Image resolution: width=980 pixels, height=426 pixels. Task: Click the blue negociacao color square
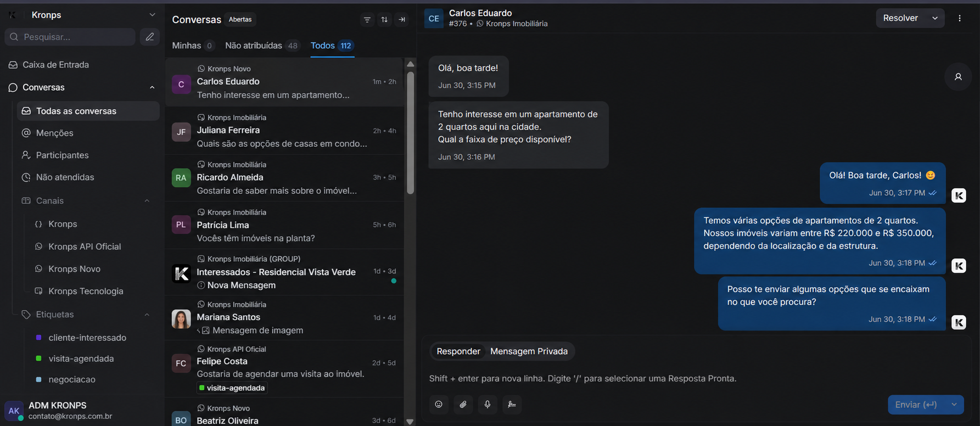click(38, 379)
